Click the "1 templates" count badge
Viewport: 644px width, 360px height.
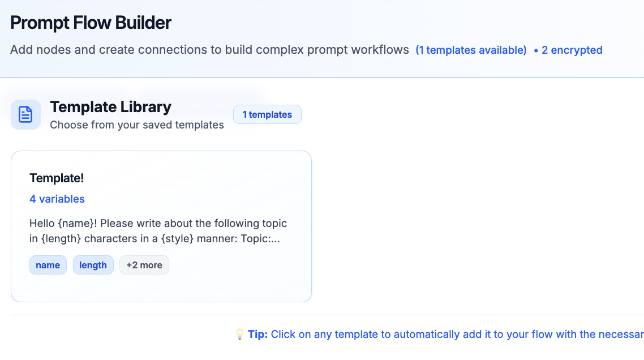coord(267,114)
